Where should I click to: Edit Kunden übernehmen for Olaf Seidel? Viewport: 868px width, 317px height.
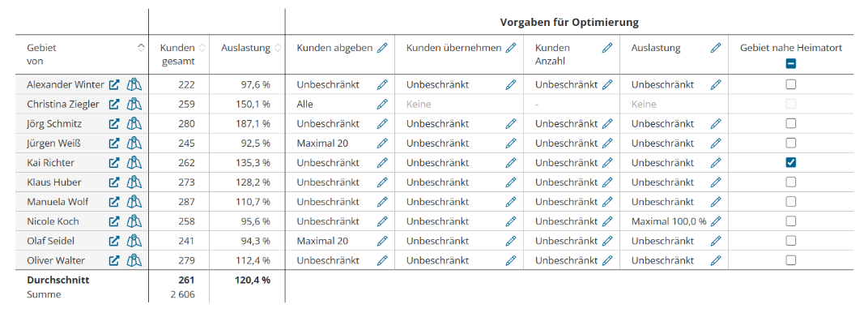coord(510,241)
